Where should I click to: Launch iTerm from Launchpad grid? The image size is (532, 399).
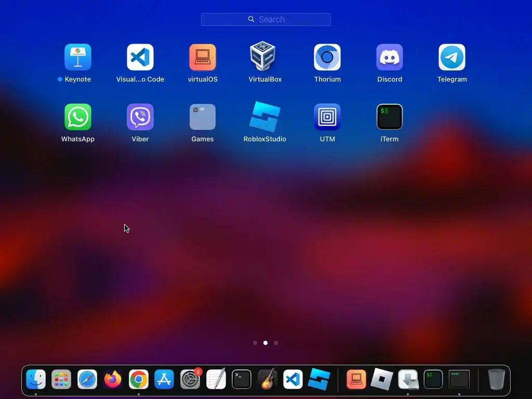point(390,117)
